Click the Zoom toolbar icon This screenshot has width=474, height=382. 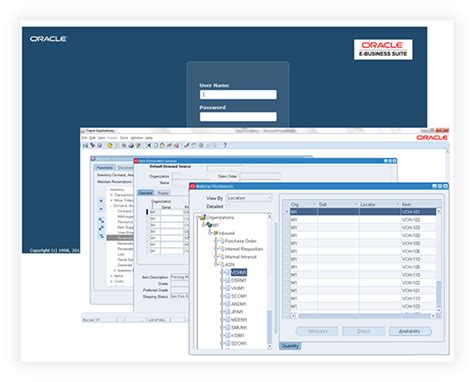pyautogui.click(x=193, y=145)
